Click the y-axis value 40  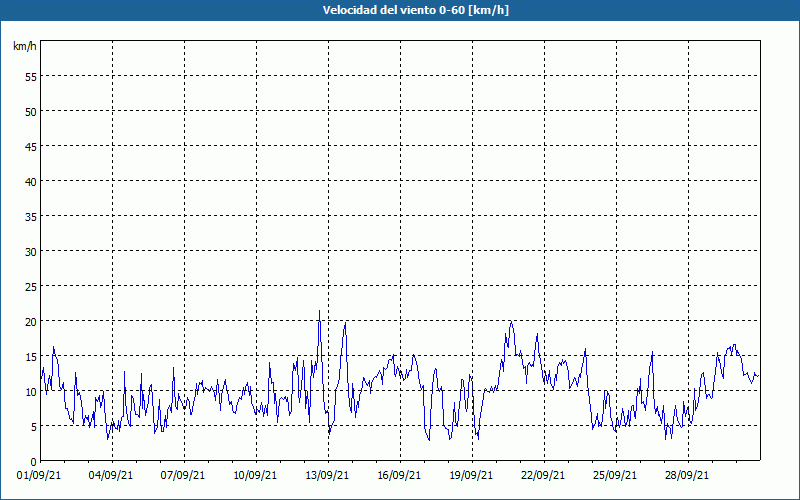(31, 182)
